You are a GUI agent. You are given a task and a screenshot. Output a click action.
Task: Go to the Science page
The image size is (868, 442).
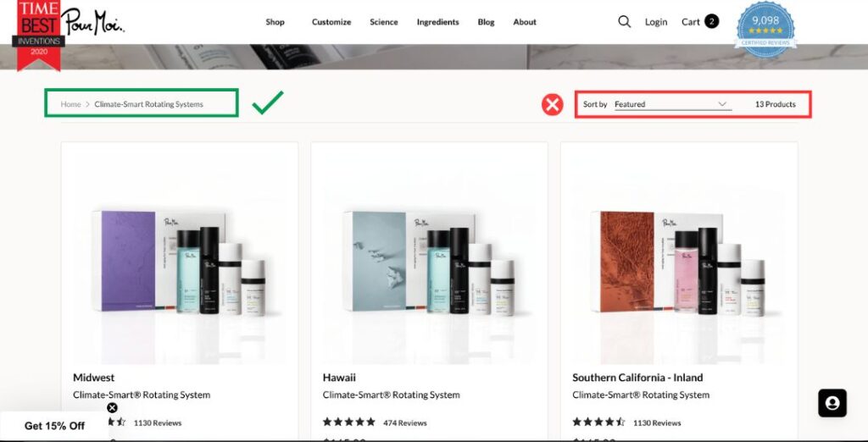pyautogui.click(x=384, y=22)
